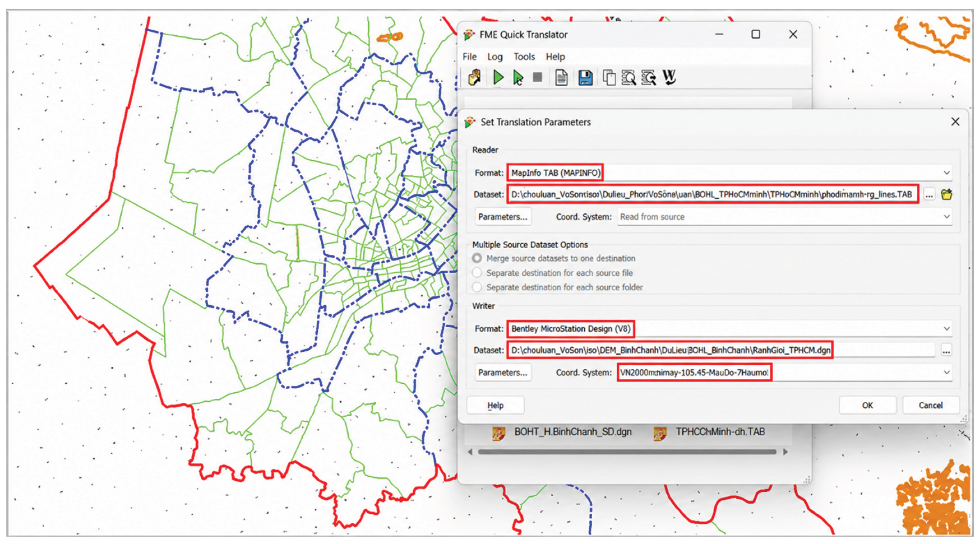Click the blue Save Log floppy icon
The image size is (980, 544).
click(x=585, y=78)
